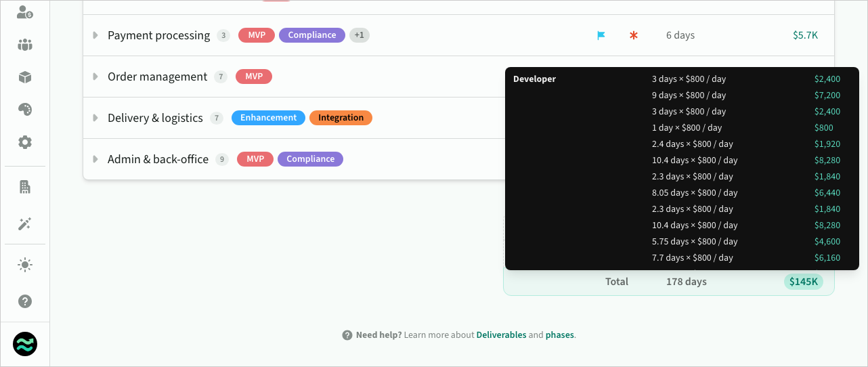Expand the Admin & back-office row
This screenshot has width=868, height=367.
(95, 159)
